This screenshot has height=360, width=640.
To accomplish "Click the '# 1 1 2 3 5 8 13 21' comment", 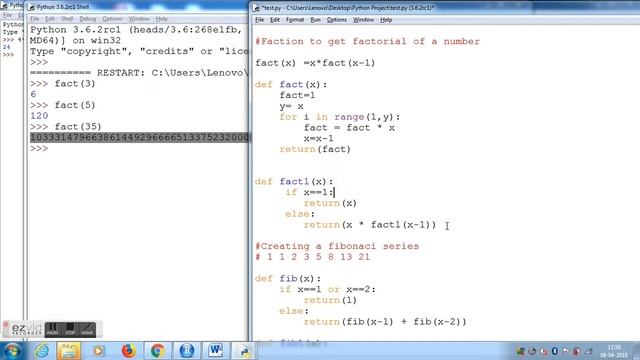I will point(312,257).
